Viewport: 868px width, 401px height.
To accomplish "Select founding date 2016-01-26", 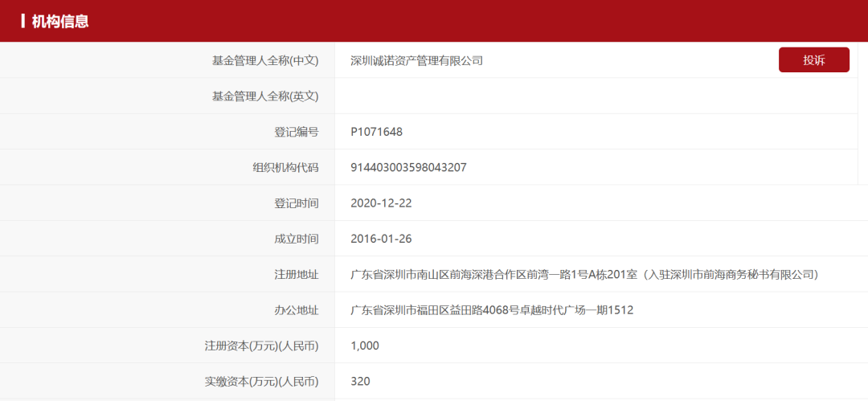I will click(x=382, y=239).
